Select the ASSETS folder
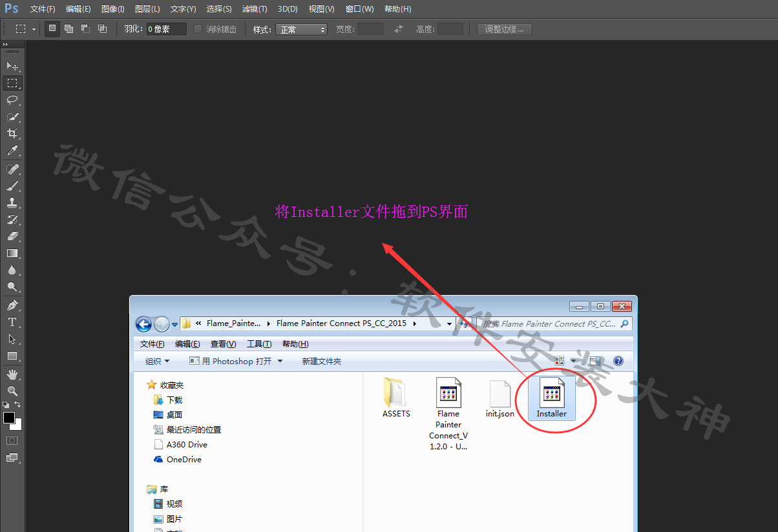Screen dimensions: 778x532 [x=396, y=398]
